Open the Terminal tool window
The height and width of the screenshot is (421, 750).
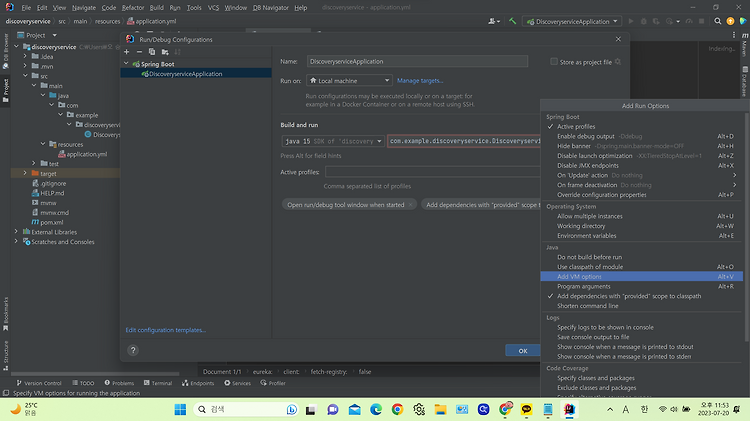[x=158, y=383]
